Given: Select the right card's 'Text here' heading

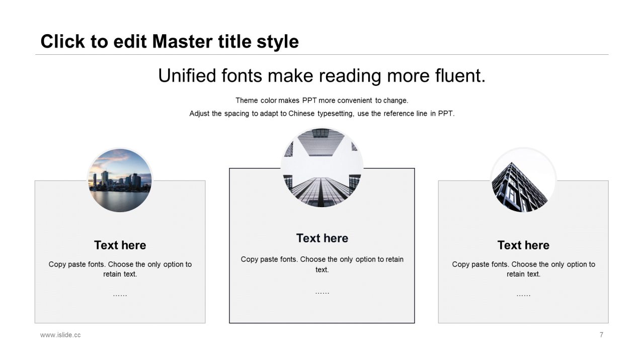Looking at the screenshot, I should click(523, 245).
